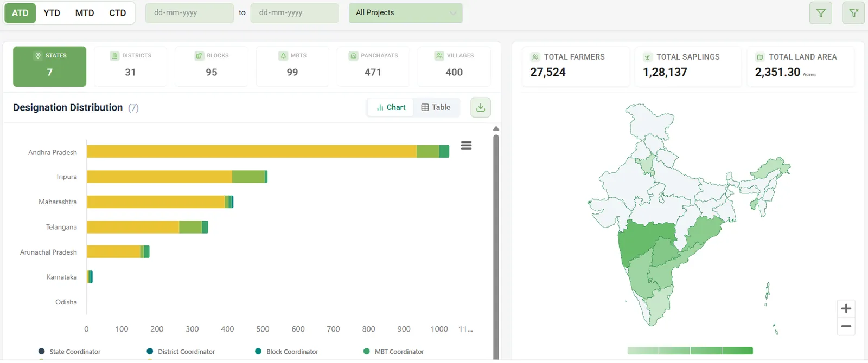The height and width of the screenshot is (363, 868).
Task: Click the clear filter icon button
Action: (x=853, y=13)
